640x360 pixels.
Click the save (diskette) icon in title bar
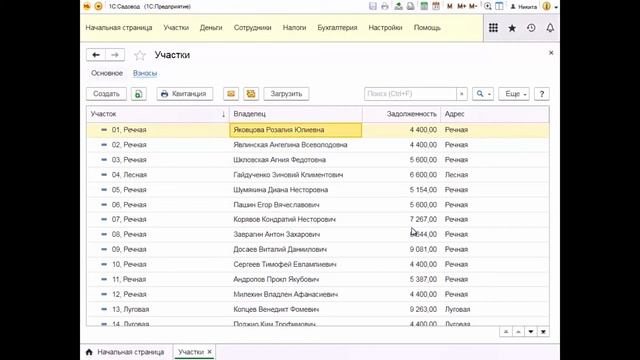pyautogui.click(x=373, y=6)
